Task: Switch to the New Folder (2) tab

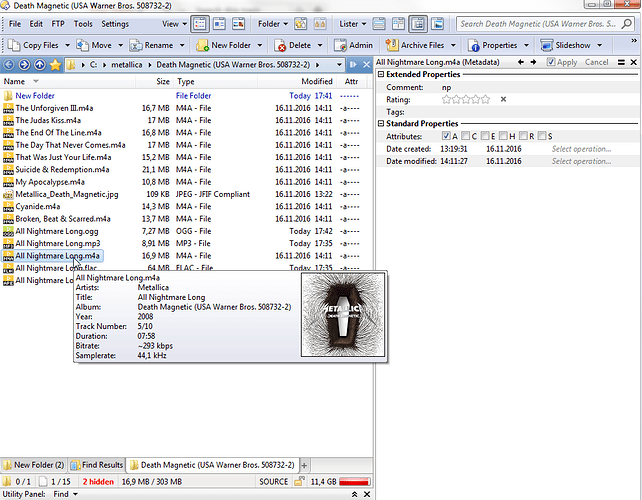Action: 34,465
